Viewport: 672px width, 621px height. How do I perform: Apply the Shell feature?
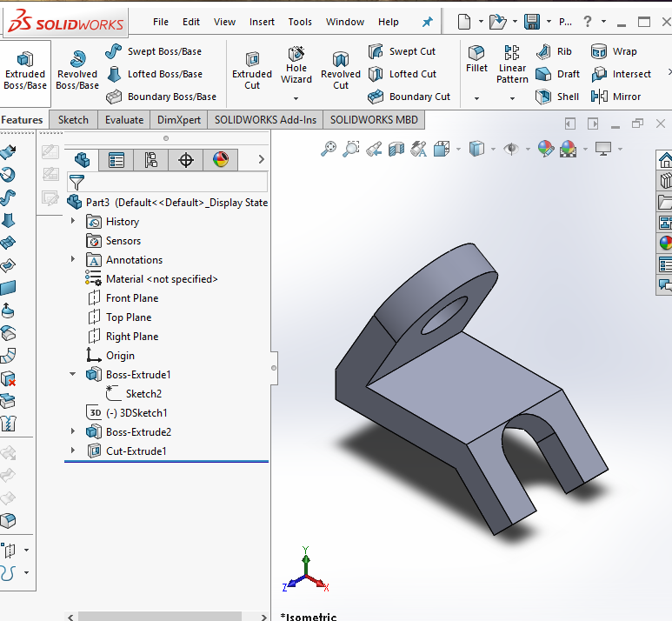tap(557, 97)
